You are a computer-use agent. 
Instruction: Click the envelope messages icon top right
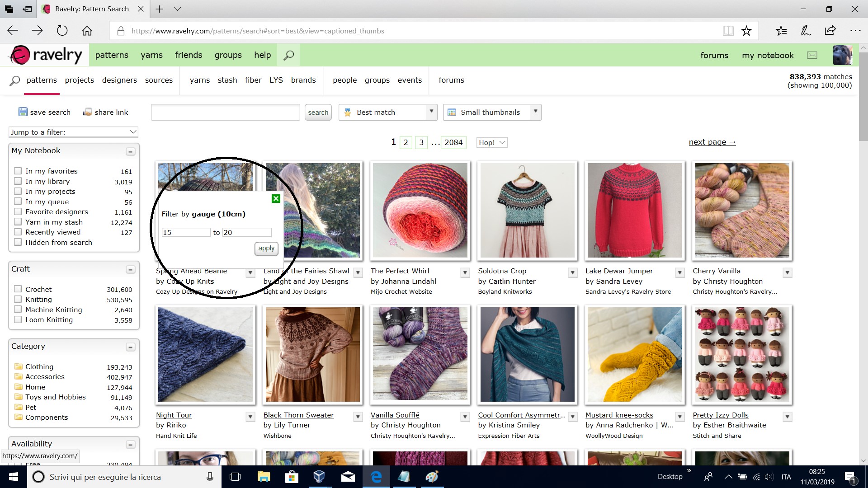812,55
